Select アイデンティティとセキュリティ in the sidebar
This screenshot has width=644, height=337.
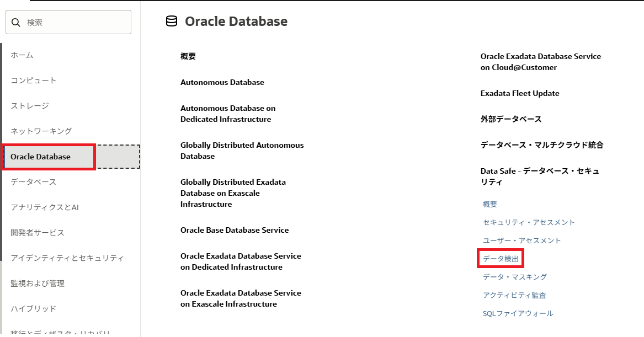[x=67, y=258]
